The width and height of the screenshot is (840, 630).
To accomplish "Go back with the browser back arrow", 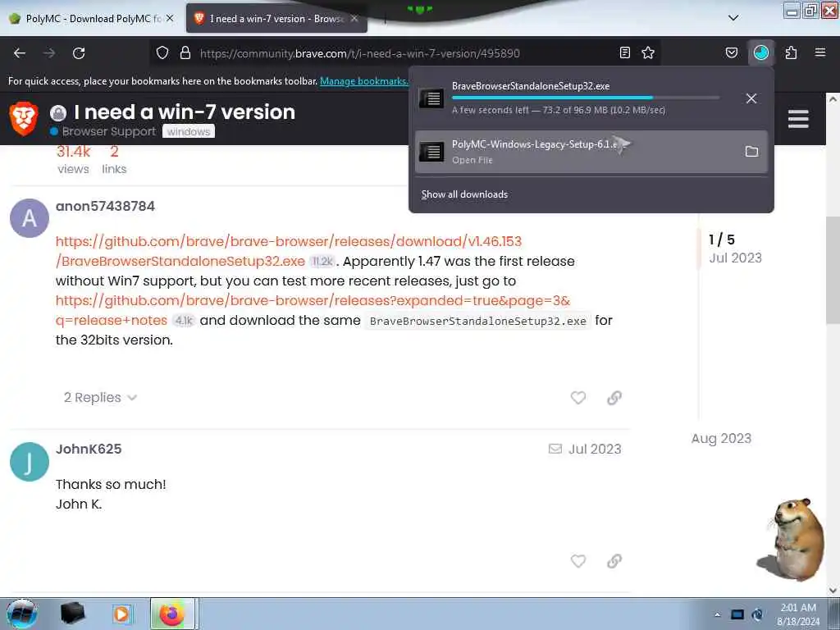I will click(x=20, y=52).
